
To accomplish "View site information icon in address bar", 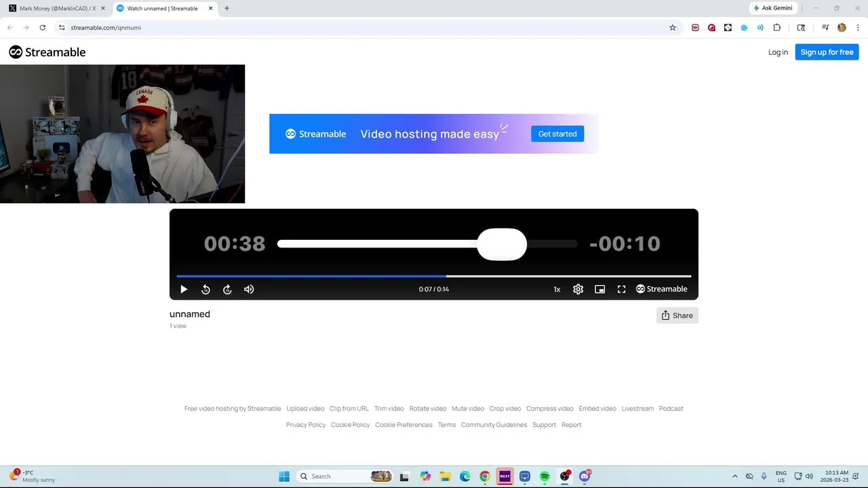I will point(61,28).
